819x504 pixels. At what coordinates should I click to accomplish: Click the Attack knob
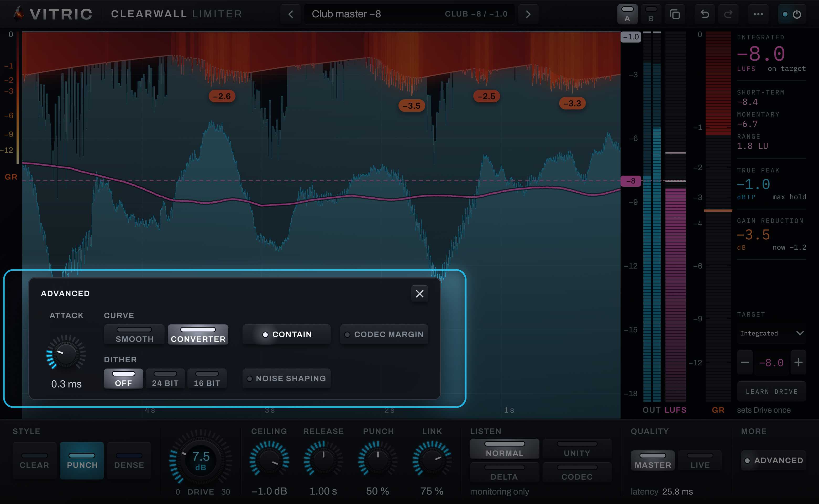pos(66,354)
